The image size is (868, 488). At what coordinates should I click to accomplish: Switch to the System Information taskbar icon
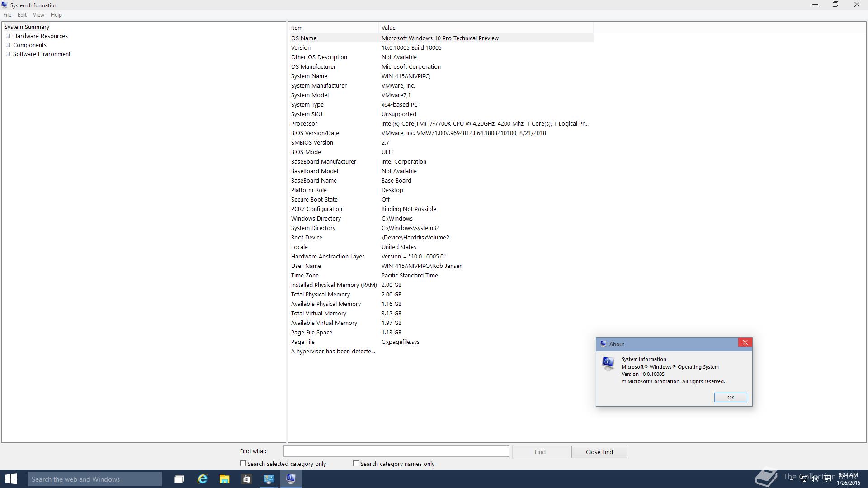coord(291,479)
